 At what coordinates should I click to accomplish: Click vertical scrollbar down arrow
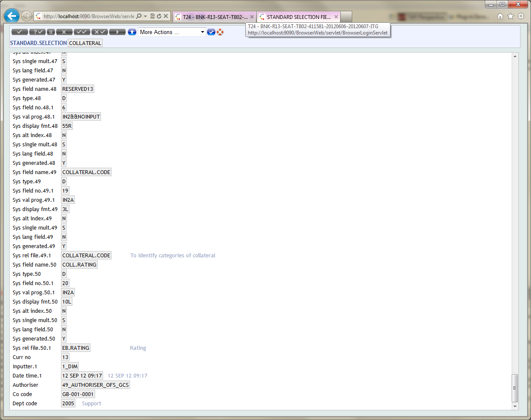[515, 407]
